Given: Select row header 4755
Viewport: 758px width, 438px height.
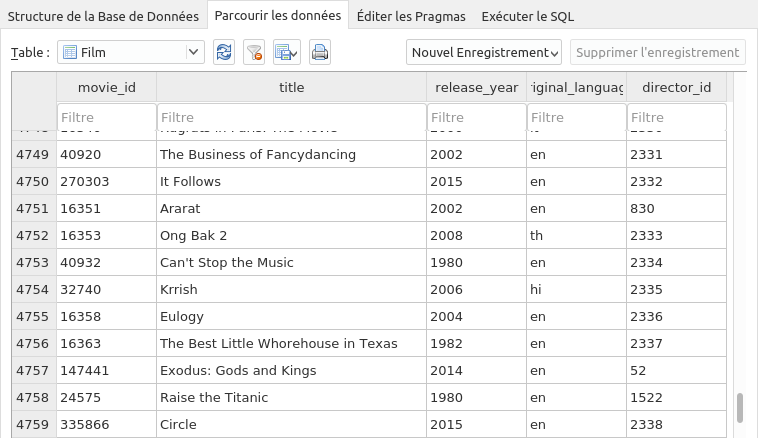Looking at the screenshot, I should click(34, 317).
